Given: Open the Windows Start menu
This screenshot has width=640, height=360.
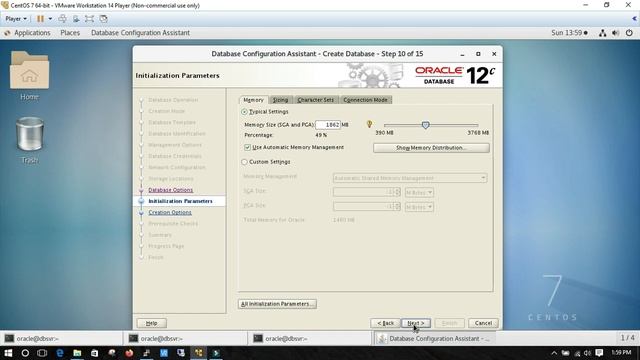Looking at the screenshot, I should tap(8, 353).
